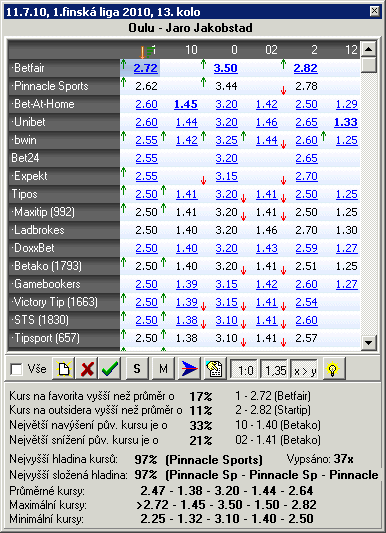Select the Unibet row label

coord(64,122)
